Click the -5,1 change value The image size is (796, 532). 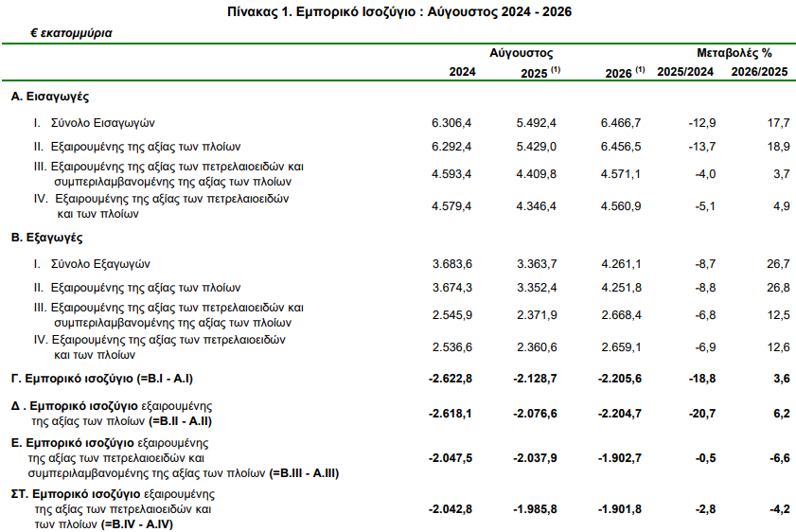(x=705, y=206)
